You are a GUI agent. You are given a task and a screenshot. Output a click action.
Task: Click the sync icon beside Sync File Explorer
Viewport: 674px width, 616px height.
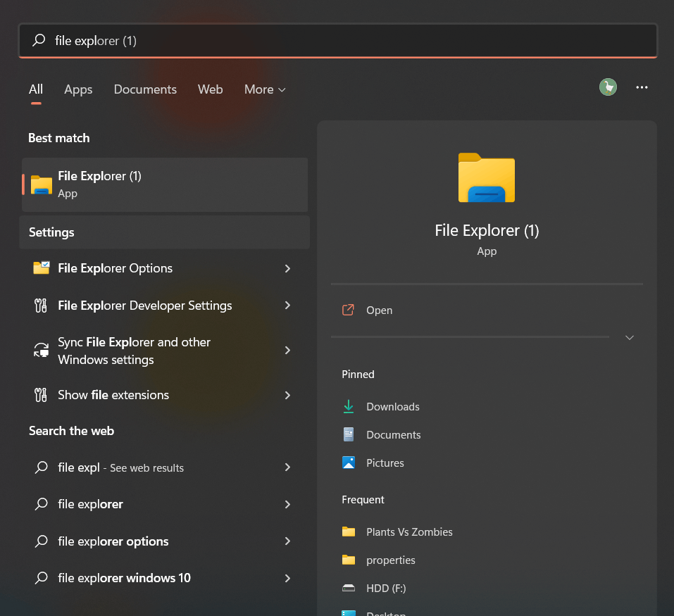point(42,350)
